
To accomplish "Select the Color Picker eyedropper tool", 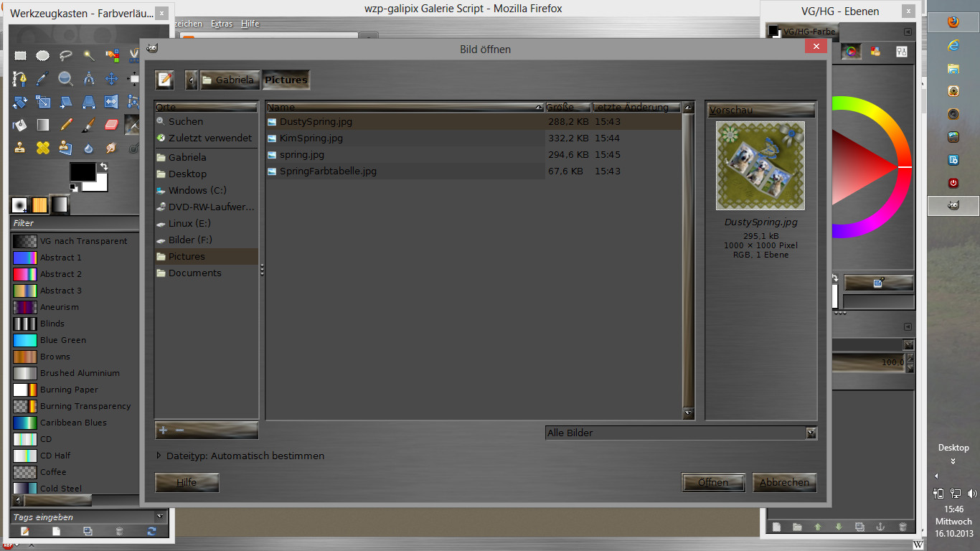I will tap(43, 78).
